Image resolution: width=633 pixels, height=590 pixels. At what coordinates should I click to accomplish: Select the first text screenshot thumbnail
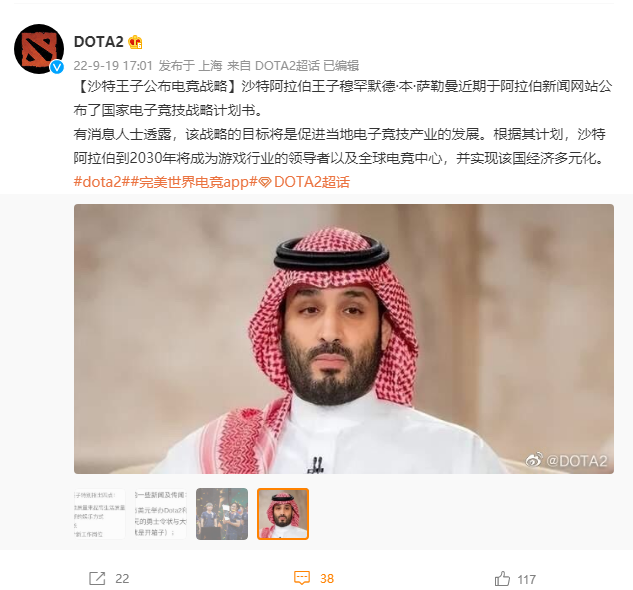coord(100,514)
